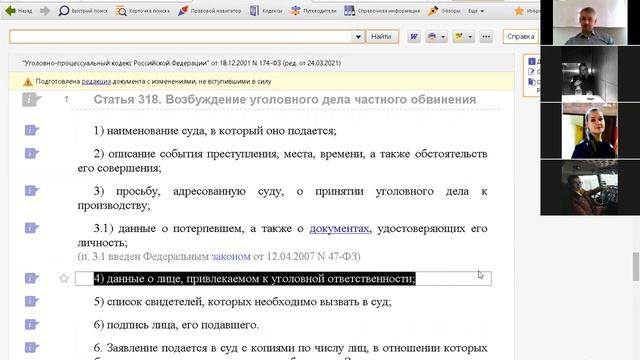Click pencil note icon in right side panel

pyautogui.click(x=531, y=72)
